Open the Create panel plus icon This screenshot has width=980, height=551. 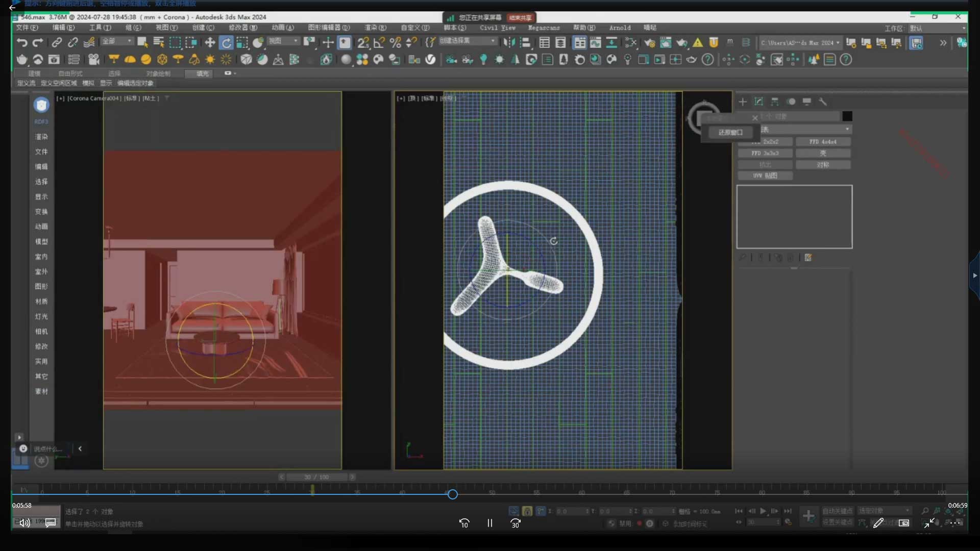[x=743, y=102]
